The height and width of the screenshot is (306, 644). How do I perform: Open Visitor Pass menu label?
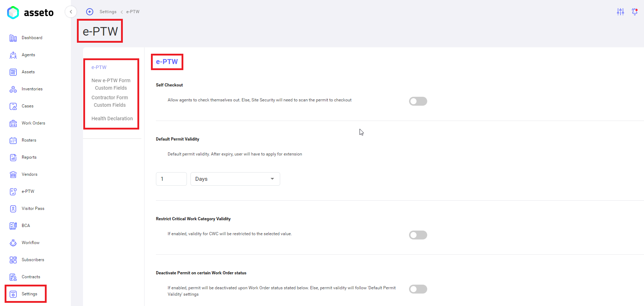(33, 209)
